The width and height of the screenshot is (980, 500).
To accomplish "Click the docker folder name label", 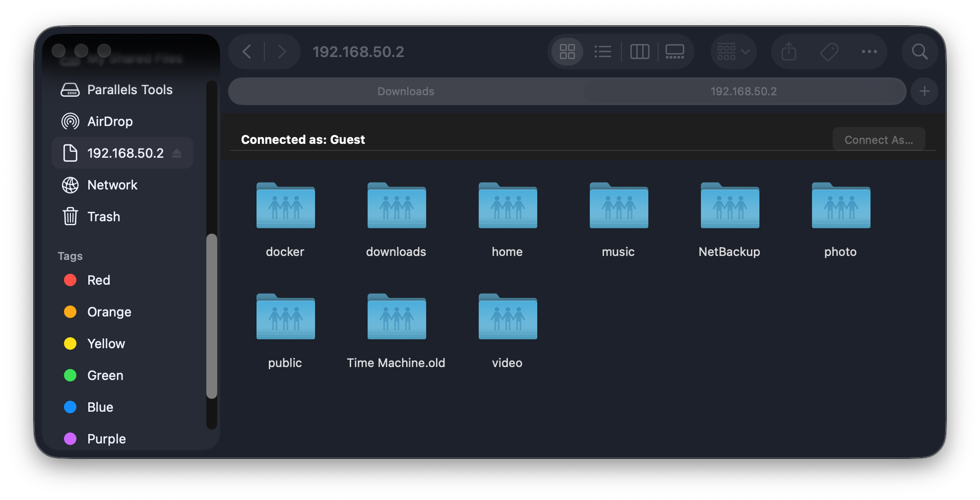I will click(x=285, y=252).
